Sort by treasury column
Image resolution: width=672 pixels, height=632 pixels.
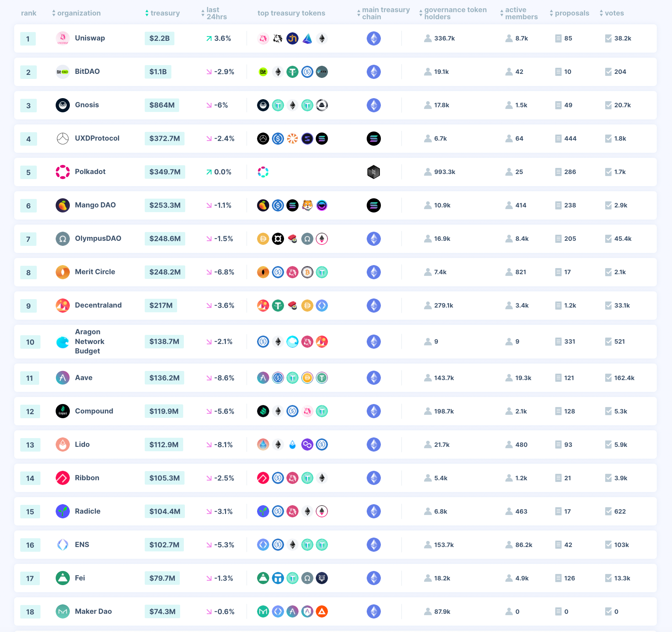pos(163,13)
